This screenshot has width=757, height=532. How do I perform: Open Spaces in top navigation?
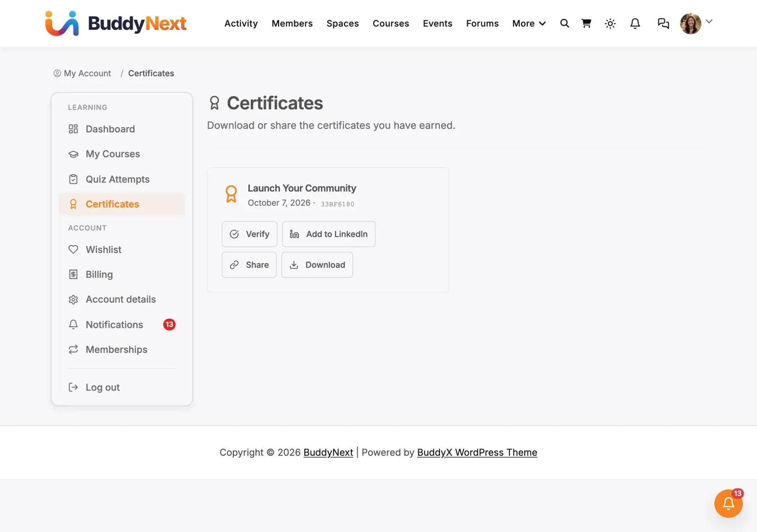pyautogui.click(x=343, y=24)
